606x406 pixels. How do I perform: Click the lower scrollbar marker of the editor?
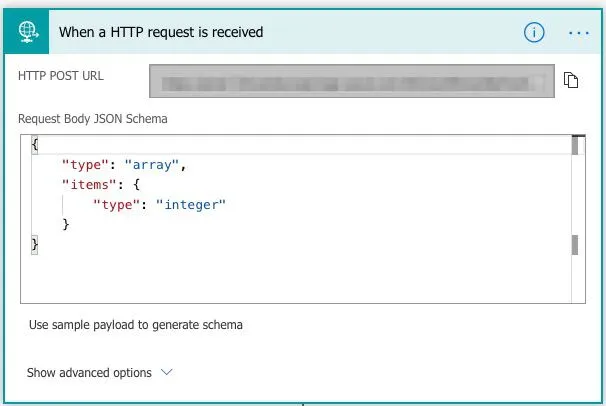pyautogui.click(x=576, y=245)
